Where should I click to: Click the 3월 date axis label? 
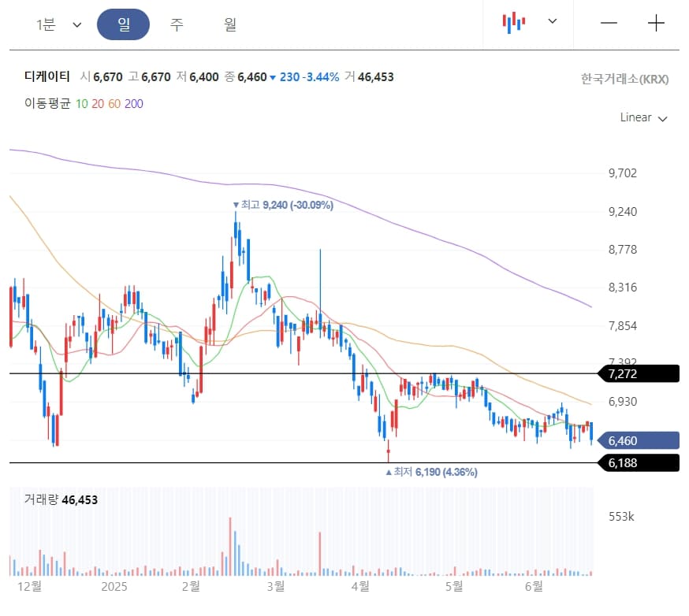[x=275, y=586]
